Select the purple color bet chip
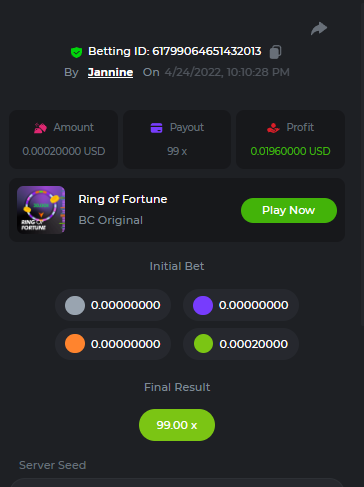Screen dimensions: 364x487 (203, 305)
